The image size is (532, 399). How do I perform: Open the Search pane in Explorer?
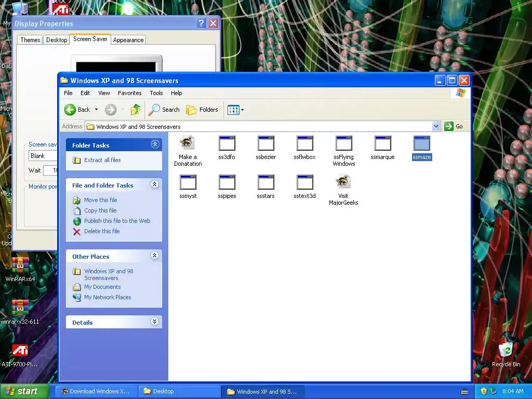[164, 110]
